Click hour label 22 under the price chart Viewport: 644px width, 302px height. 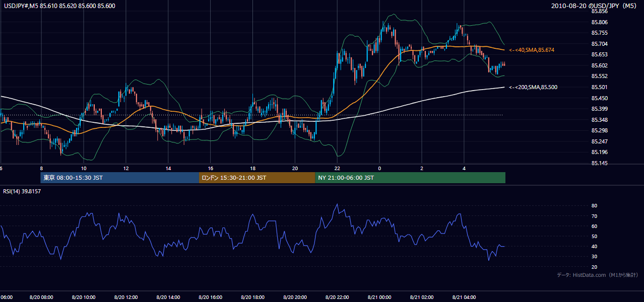click(x=337, y=168)
